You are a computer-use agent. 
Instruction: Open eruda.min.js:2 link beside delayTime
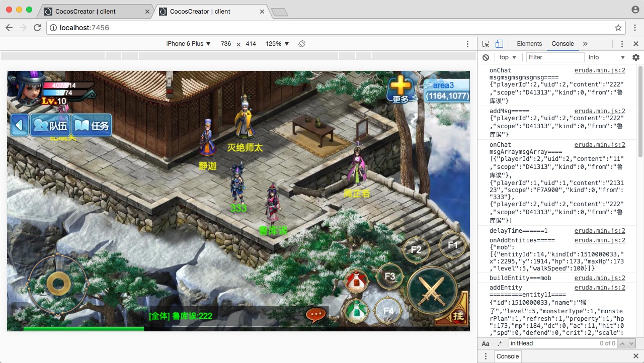pyautogui.click(x=600, y=231)
